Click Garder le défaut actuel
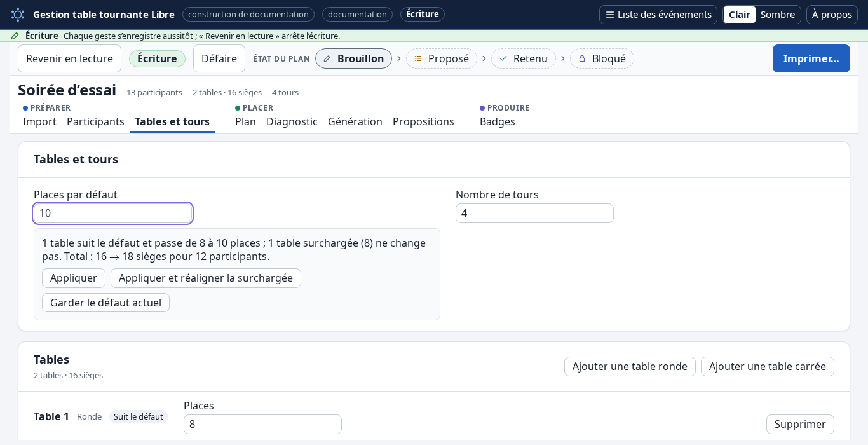The width and height of the screenshot is (868, 445). (x=105, y=303)
